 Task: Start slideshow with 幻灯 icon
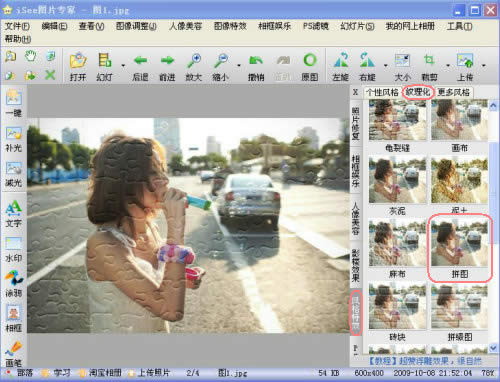pos(104,66)
